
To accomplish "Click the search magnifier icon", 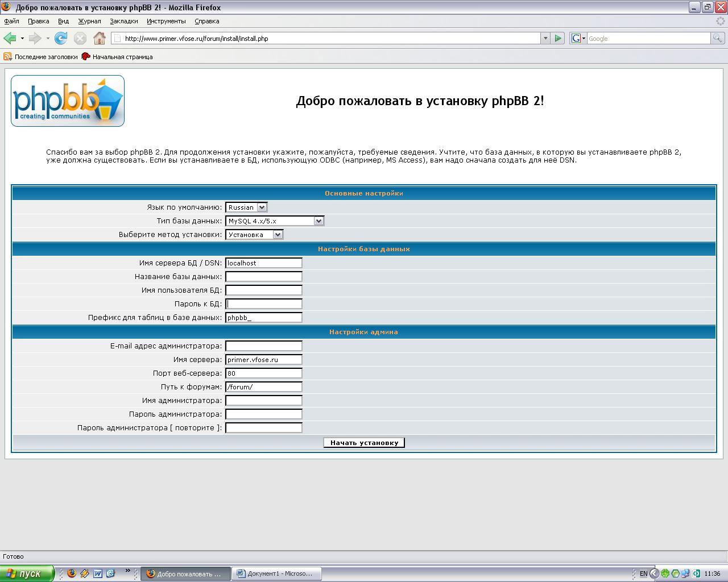I will click(x=718, y=38).
